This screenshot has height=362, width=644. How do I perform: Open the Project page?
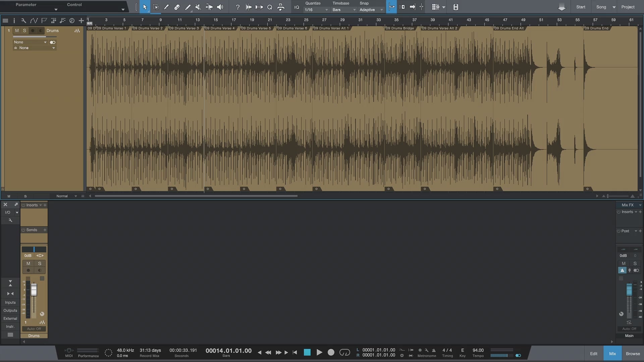(x=628, y=7)
